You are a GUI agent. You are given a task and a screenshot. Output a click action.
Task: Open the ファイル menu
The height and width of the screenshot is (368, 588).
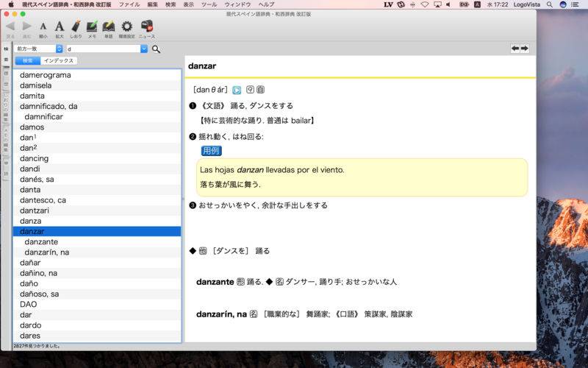(129, 4)
